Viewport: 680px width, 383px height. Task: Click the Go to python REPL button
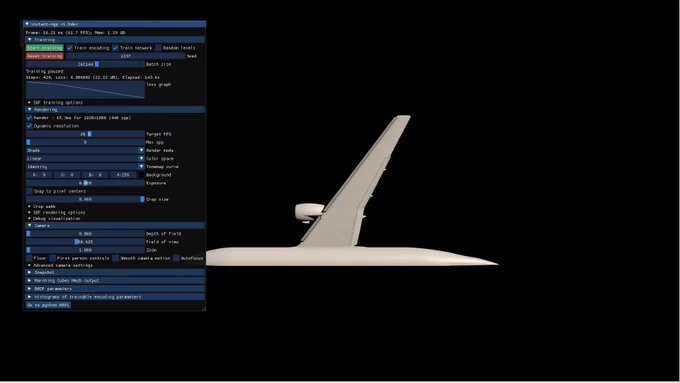click(48, 305)
